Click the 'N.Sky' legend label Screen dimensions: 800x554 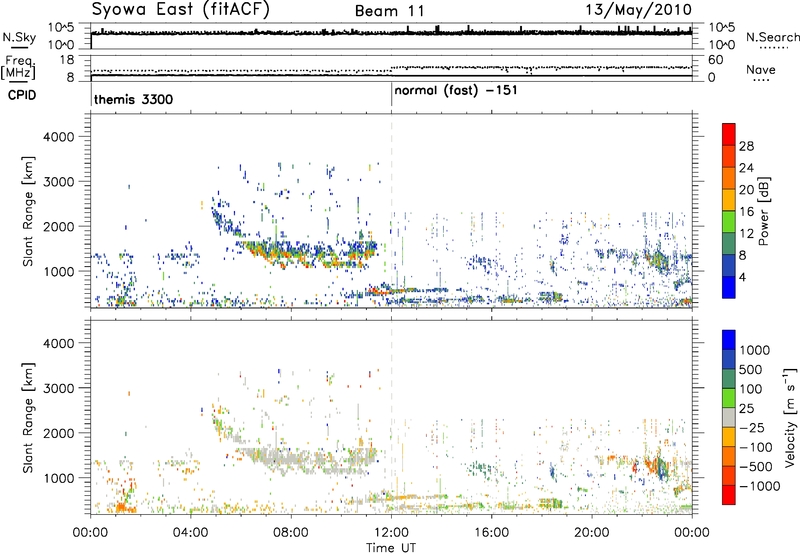[19, 37]
